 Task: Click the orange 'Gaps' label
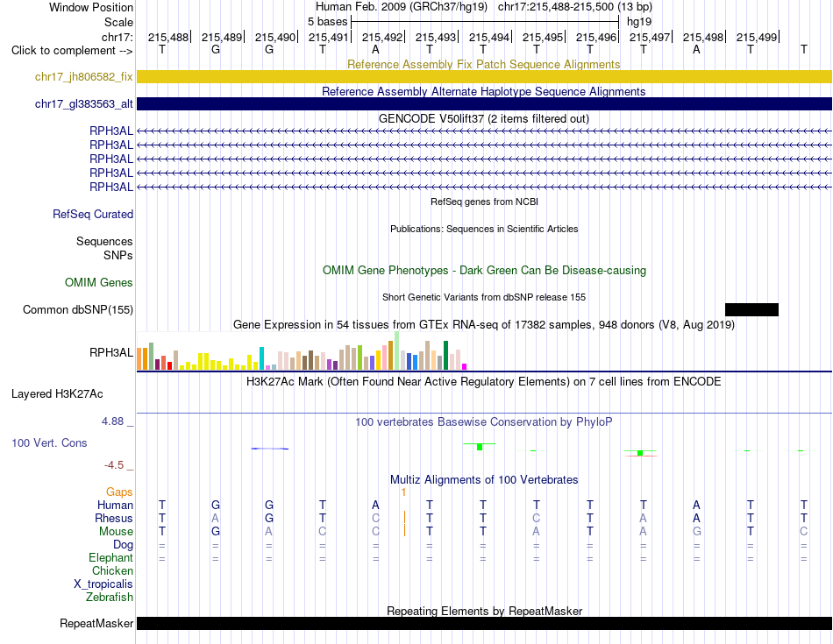(x=119, y=492)
